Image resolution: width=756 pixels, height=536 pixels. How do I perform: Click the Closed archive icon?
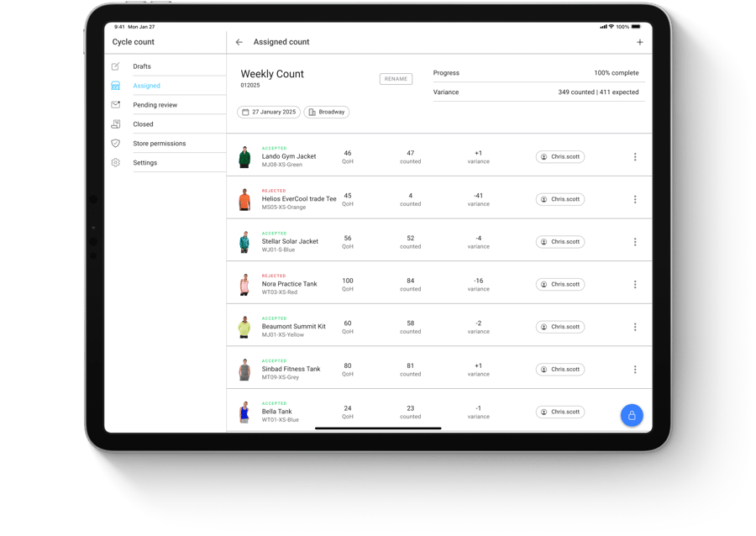pyautogui.click(x=115, y=123)
